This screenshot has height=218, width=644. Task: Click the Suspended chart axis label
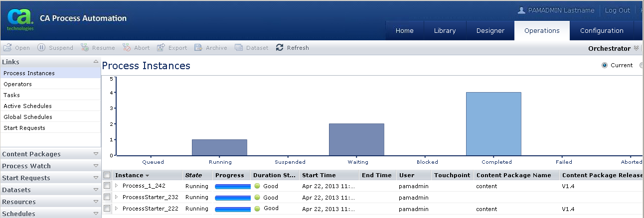tap(290, 162)
